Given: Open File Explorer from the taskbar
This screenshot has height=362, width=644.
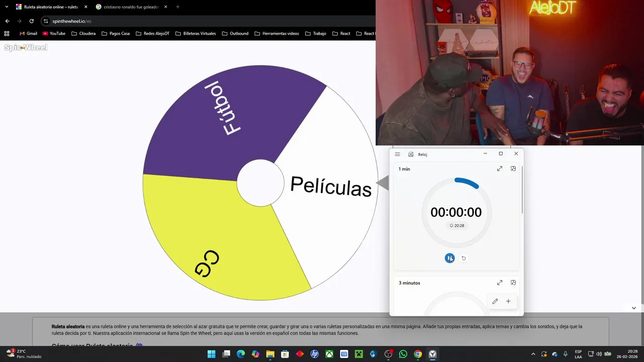Looking at the screenshot, I should [x=270, y=354].
